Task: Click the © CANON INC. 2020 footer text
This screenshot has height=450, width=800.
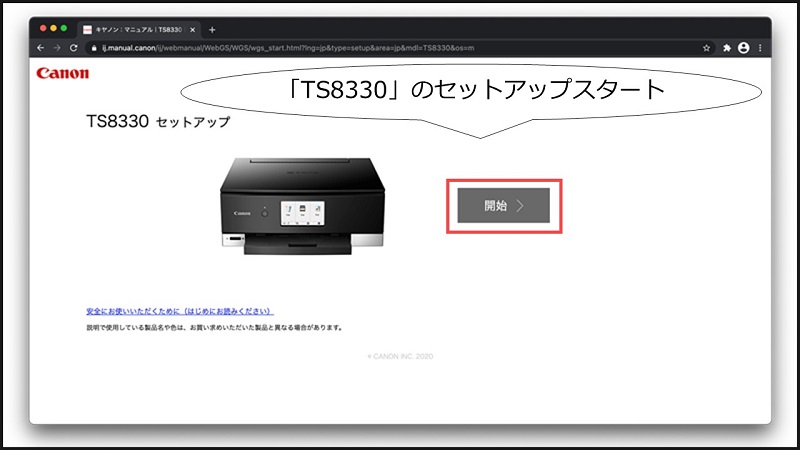Action: [400, 356]
